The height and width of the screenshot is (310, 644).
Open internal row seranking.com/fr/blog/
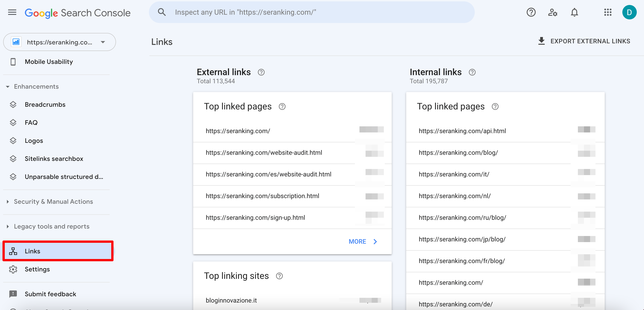tap(505, 261)
